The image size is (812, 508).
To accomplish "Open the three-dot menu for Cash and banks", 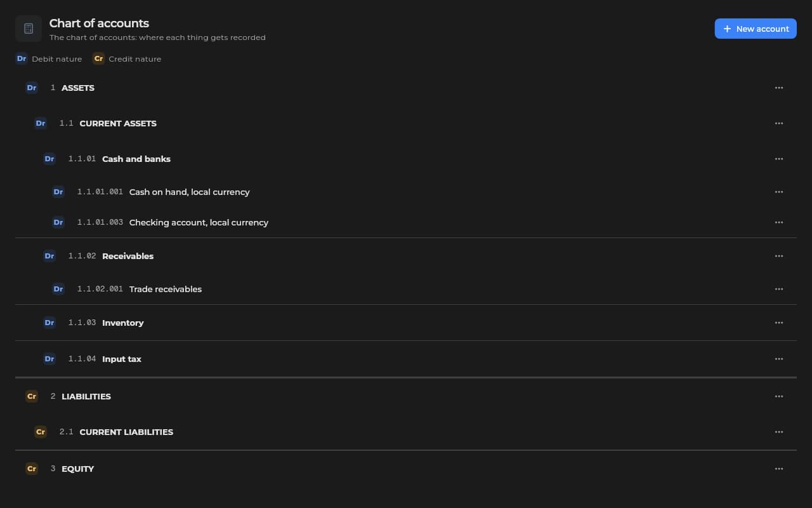I will 779,159.
